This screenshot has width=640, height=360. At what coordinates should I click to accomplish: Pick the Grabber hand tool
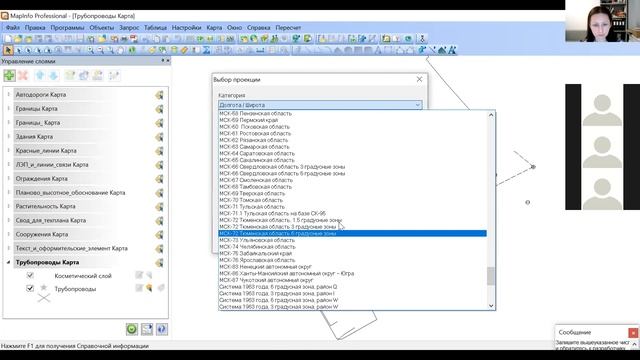coord(121,50)
